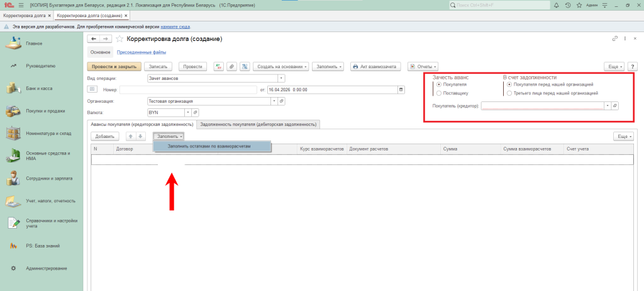The width and height of the screenshot is (644, 291).
Task: Select the Покупателя advance radio button
Action: pyautogui.click(x=439, y=84)
